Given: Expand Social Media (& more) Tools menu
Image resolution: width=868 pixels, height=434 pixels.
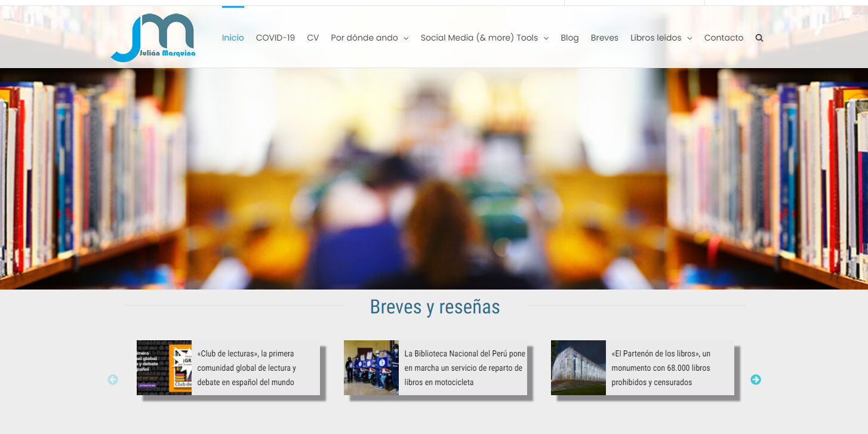Looking at the screenshot, I should click(x=484, y=38).
